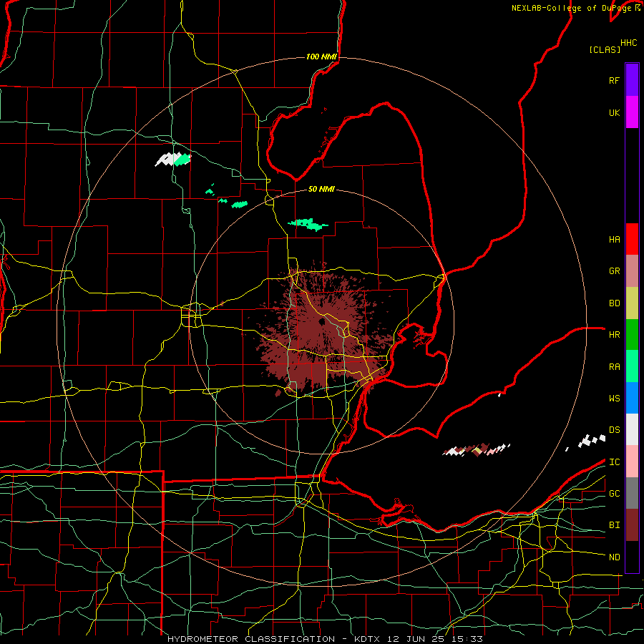Click the BI legend label
Image resolution: width=644 pixels, height=644 pixels.
pos(614,525)
